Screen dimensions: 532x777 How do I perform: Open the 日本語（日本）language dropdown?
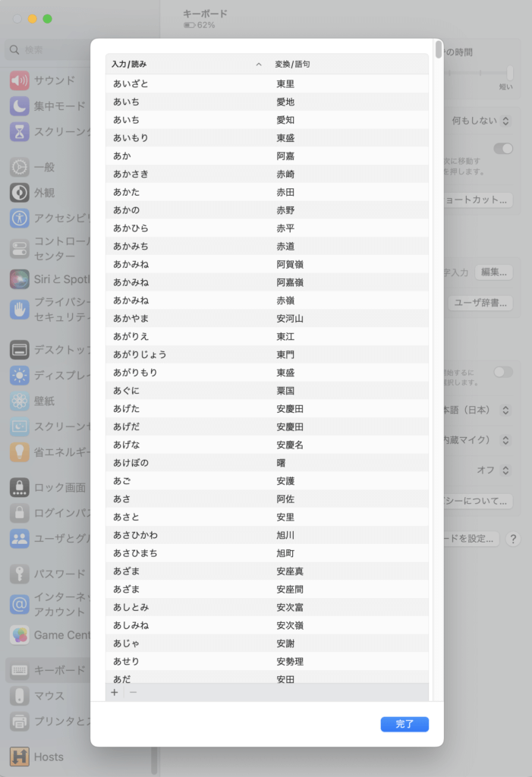pyautogui.click(x=477, y=410)
